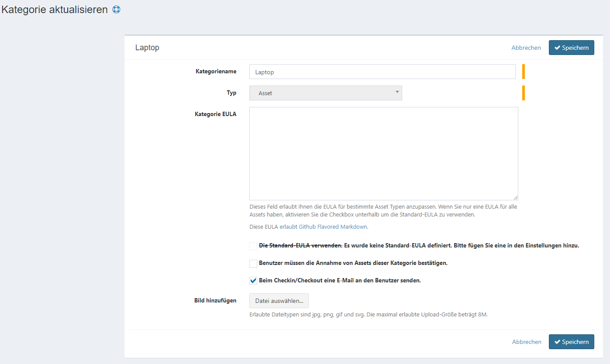The width and height of the screenshot is (610, 364).
Task: Enable the Annahme von Assets bestätigen checkbox
Action: pos(253,263)
